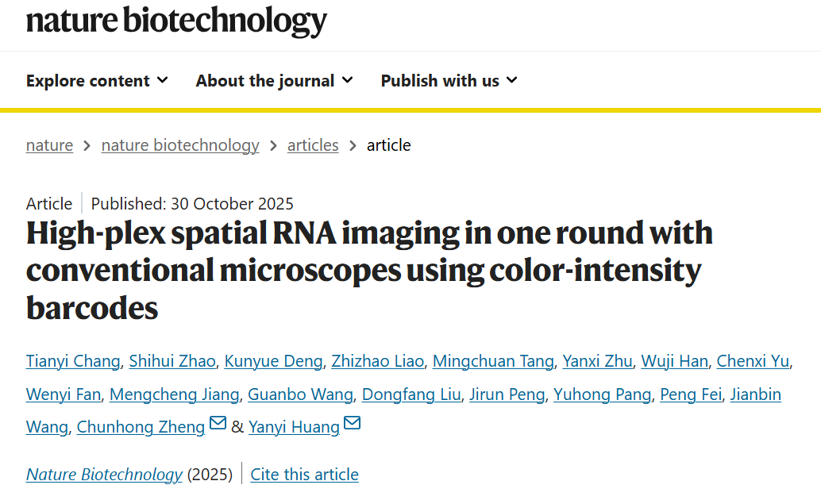This screenshot has width=821, height=504.
Task: Open the About the journal dropdown
Action: coord(275,81)
